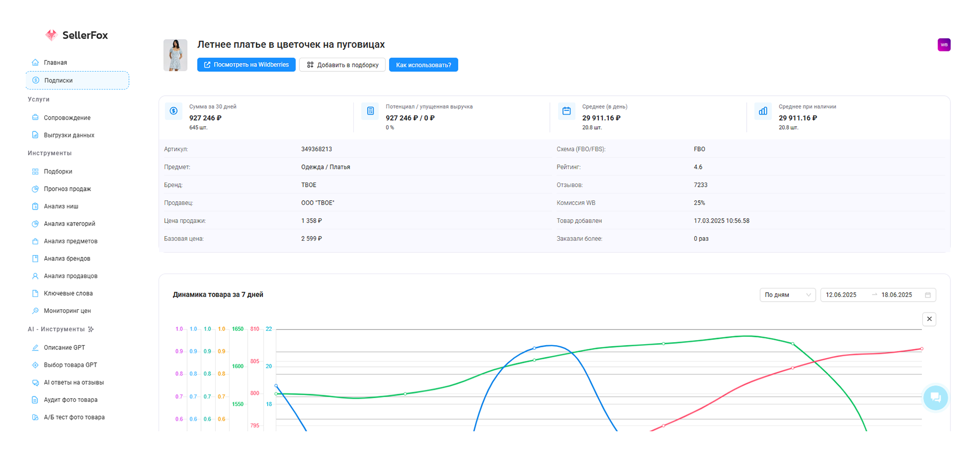Click the file icon beside Выгрузки данных

(35, 135)
